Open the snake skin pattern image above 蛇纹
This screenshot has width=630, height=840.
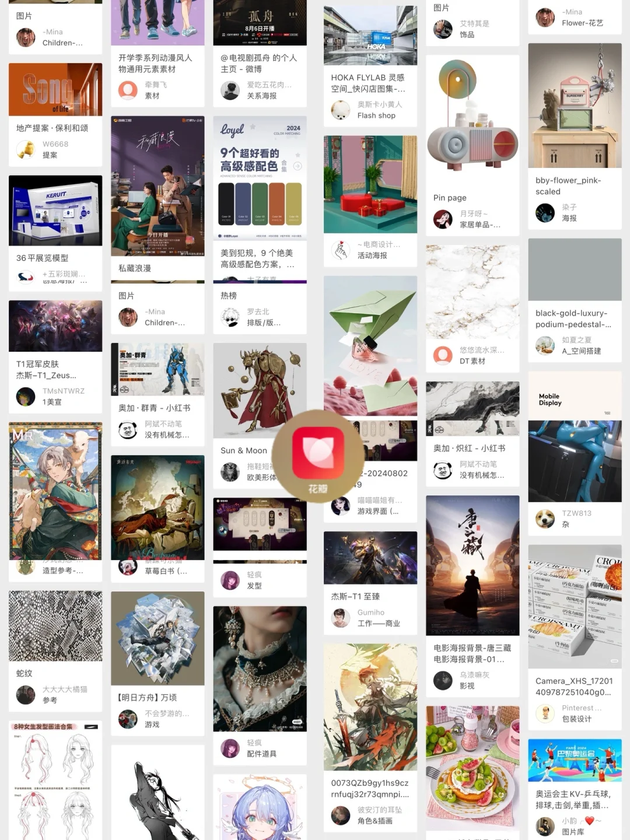[x=55, y=626]
